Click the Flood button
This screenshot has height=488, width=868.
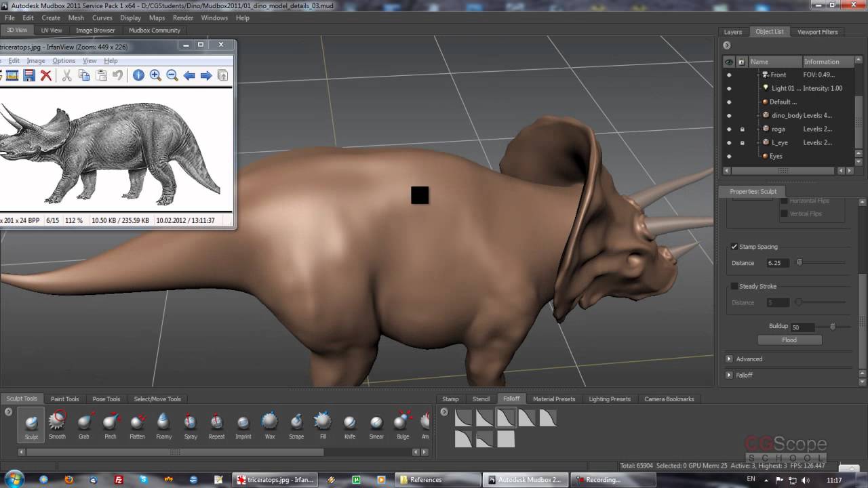point(789,340)
